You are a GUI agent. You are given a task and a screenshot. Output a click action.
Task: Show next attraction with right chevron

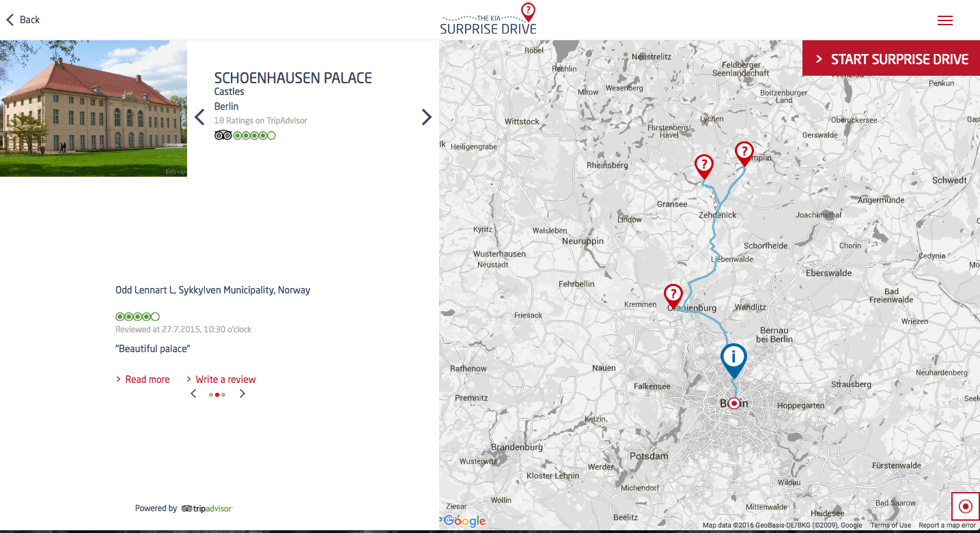[x=427, y=117]
